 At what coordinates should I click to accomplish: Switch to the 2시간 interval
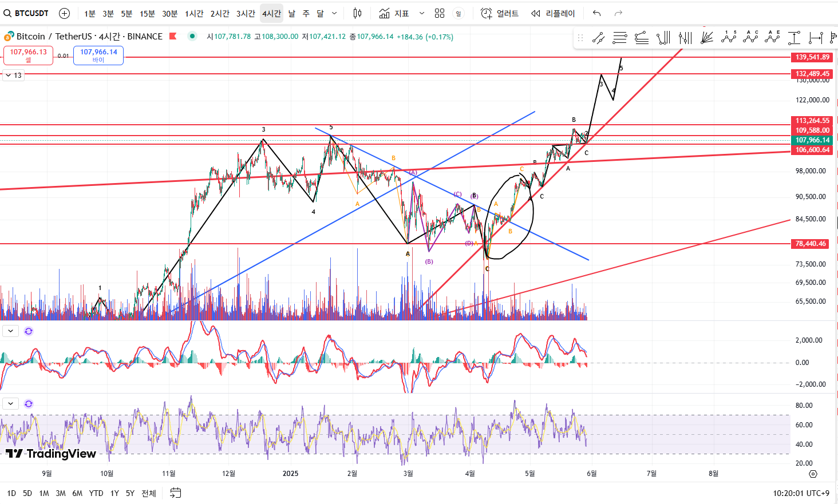click(x=220, y=13)
